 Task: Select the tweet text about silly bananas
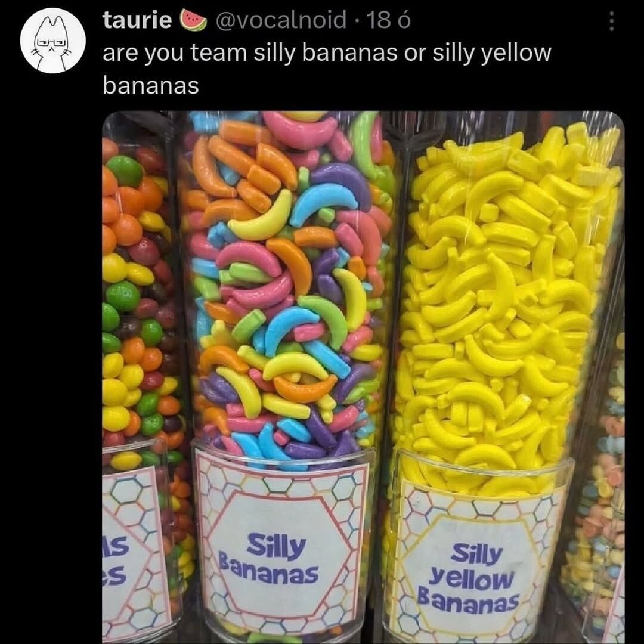click(327, 69)
